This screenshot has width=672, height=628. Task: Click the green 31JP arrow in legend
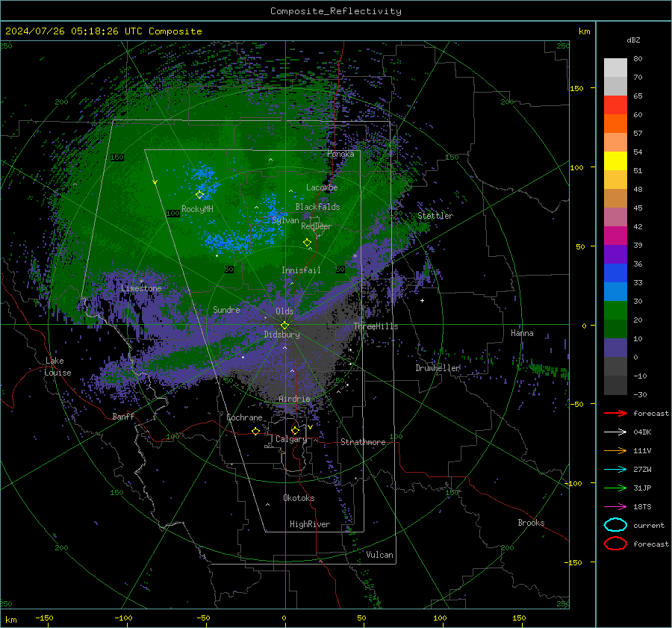pos(615,488)
